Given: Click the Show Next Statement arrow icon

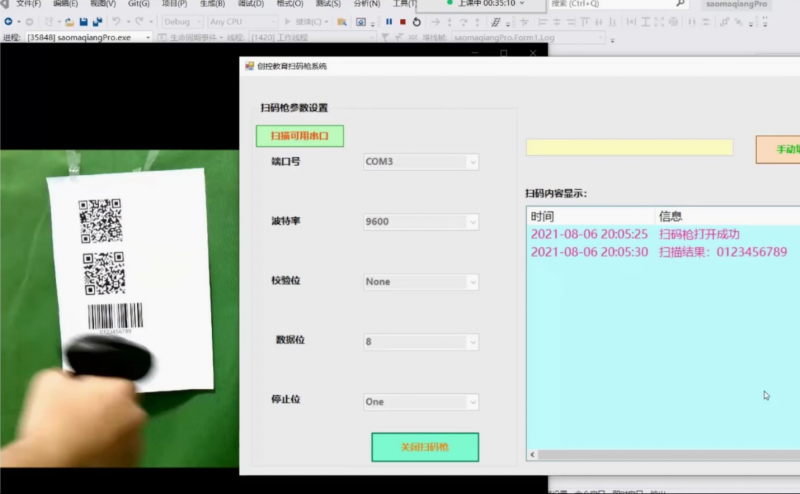Looking at the screenshot, I should pyautogui.click(x=435, y=22).
